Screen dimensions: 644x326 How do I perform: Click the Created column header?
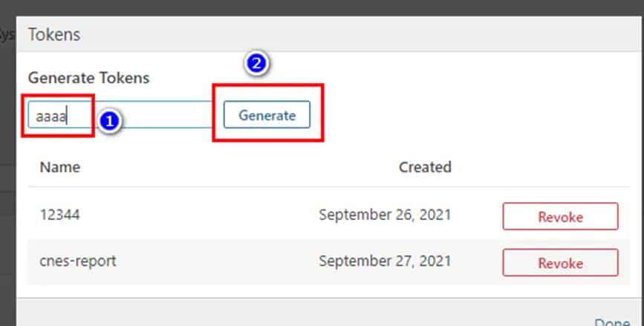click(x=424, y=166)
